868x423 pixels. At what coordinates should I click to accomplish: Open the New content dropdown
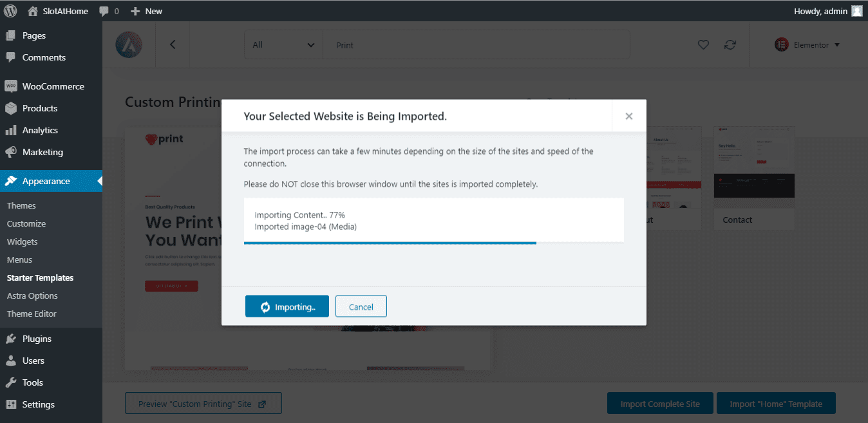(x=147, y=11)
